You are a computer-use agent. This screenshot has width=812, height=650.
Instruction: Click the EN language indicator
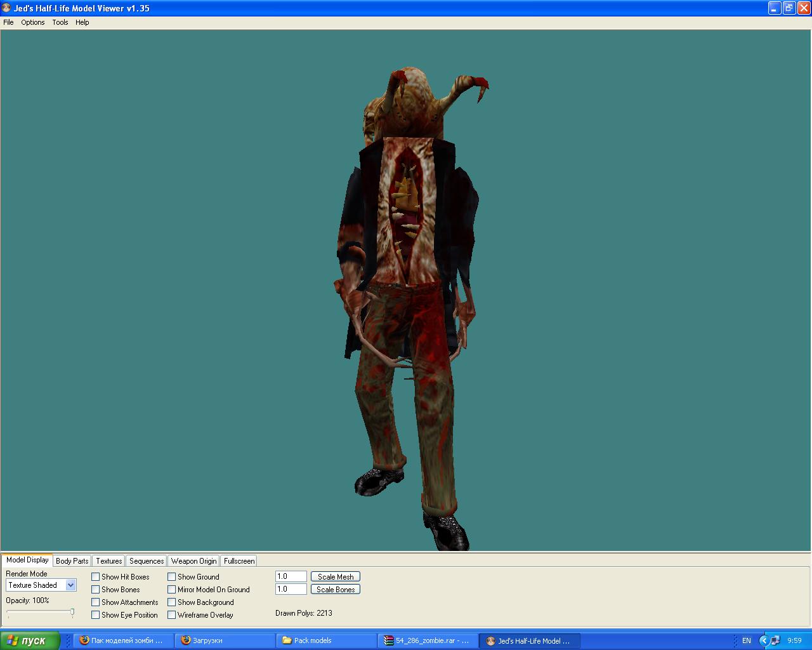click(747, 640)
